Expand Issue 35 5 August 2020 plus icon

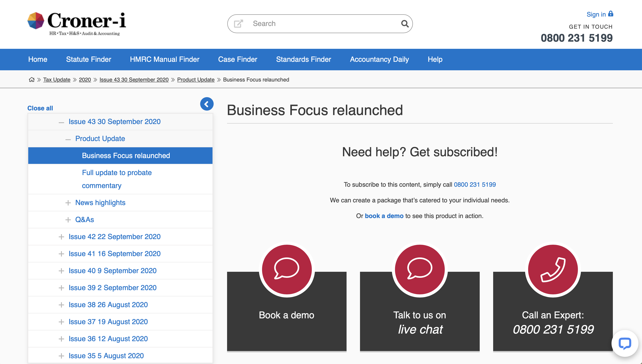coord(61,356)
